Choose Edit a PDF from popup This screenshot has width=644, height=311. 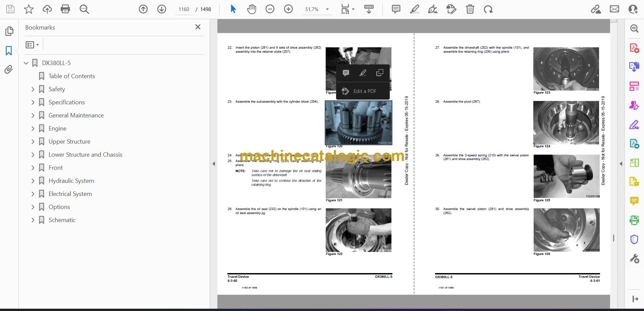[x=365, y=91]
